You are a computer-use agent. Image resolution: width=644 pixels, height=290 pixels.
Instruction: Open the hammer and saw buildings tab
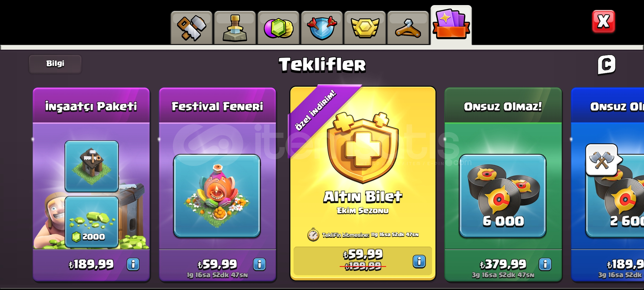(x=191, y=28)
